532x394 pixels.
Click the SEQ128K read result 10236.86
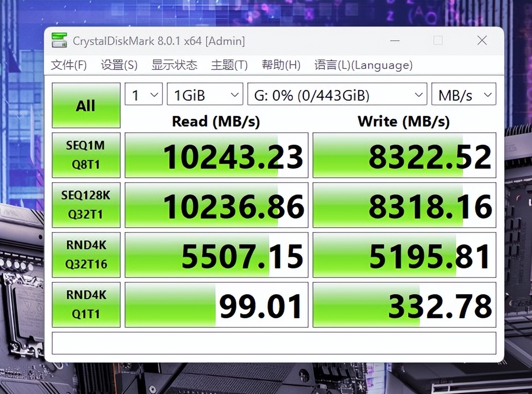tap(217, 205)
